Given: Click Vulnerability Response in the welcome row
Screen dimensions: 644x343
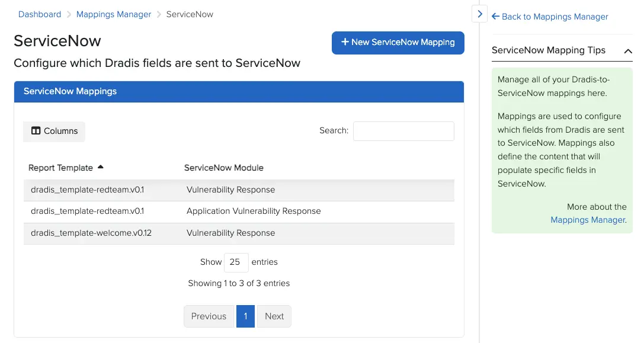Looking at the screenshot, I should pos(231,233).
